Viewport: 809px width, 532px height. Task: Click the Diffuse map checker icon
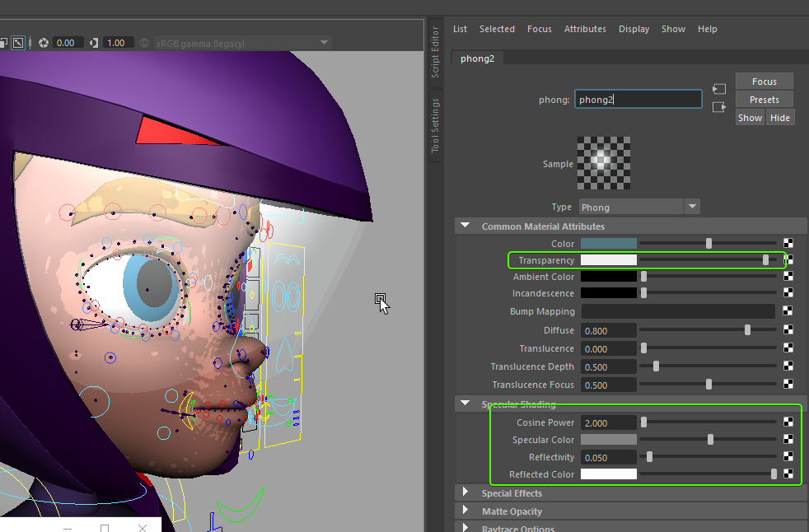[788, 329]
